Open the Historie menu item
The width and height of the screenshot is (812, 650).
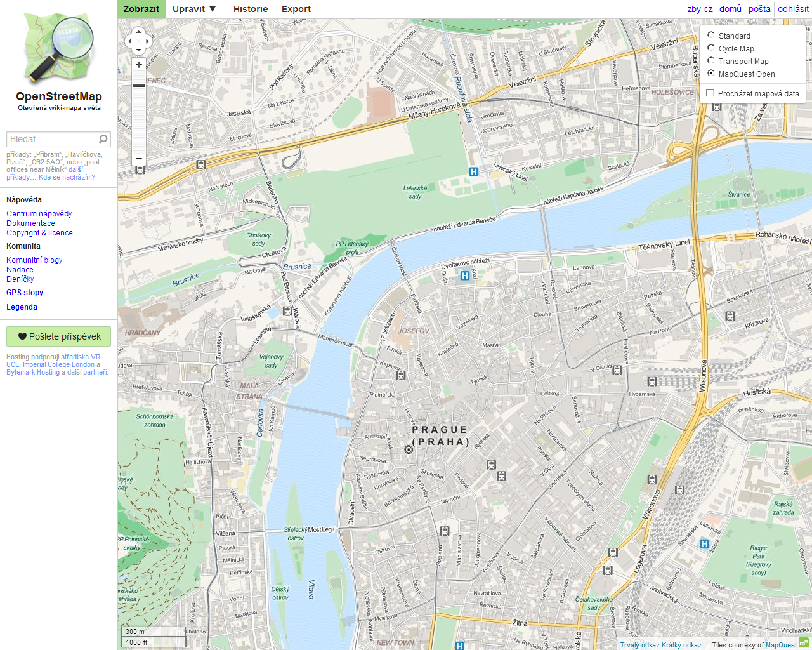click(x=251, y=9)
